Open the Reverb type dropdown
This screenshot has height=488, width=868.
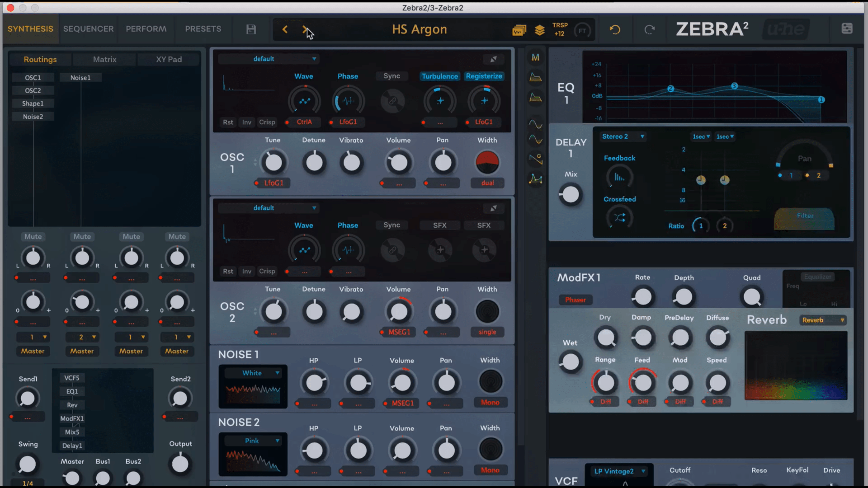(x=823, y=320)
